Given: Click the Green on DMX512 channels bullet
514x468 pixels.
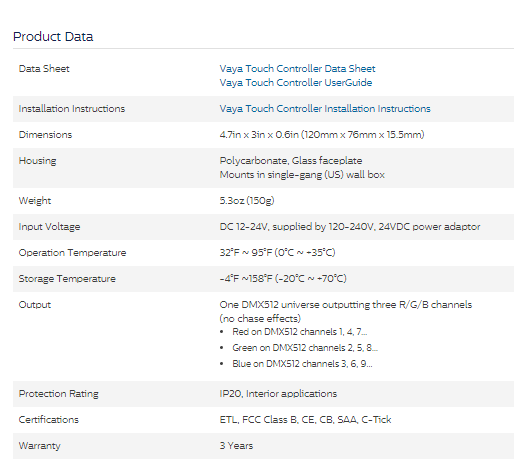Looking at the screenshot, I should pos(305,348).
